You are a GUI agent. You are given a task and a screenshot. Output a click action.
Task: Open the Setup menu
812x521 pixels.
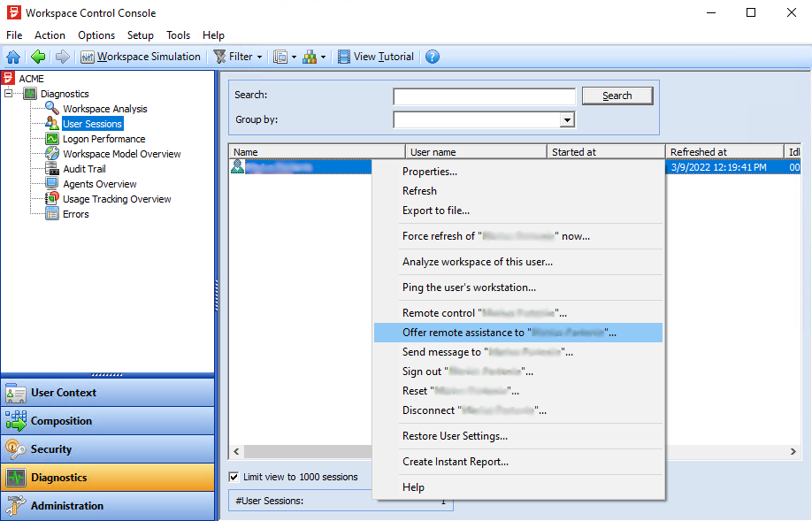click(x=140, y=35)
